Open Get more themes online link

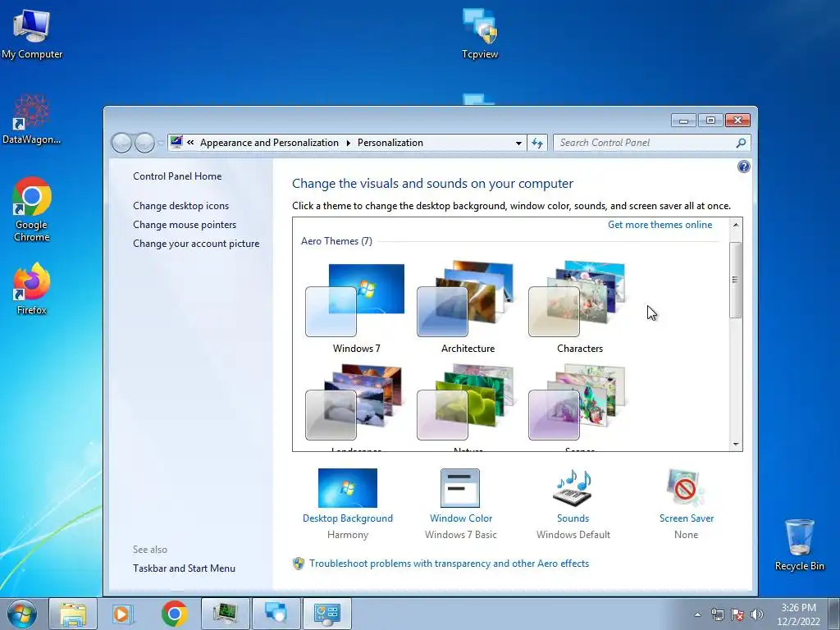(660, 225)
